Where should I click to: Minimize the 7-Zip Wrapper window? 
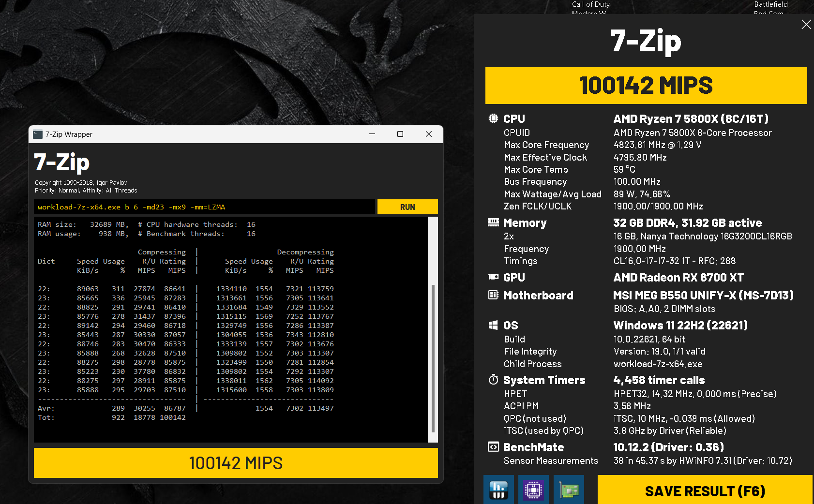point(372,134)
